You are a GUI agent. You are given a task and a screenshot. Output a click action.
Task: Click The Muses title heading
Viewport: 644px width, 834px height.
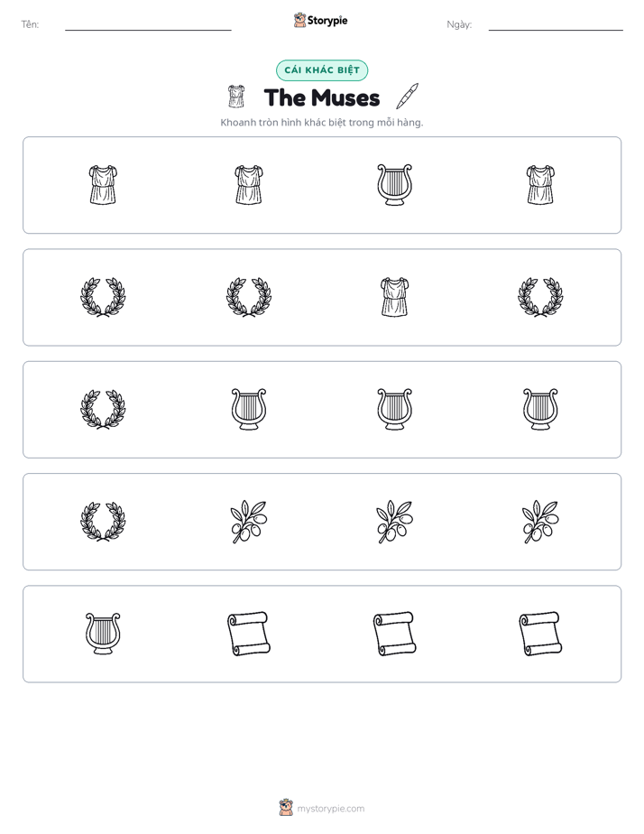tap(322, 97)
